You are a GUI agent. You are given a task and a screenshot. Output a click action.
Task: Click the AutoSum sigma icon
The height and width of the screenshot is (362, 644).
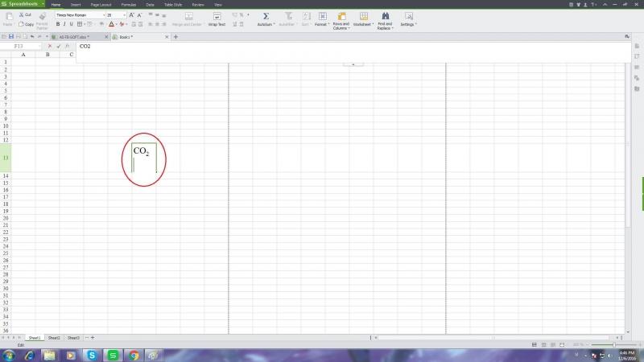click(x=266, y=16)
